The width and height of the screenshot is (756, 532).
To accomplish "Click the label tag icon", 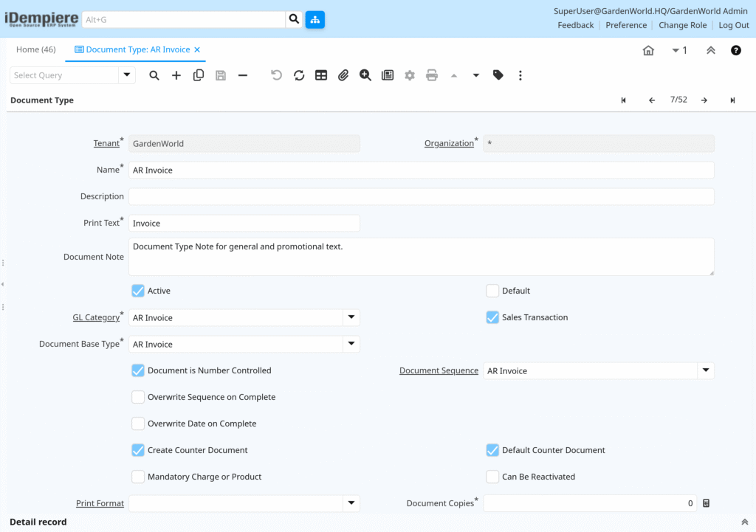I will point(498,75).
